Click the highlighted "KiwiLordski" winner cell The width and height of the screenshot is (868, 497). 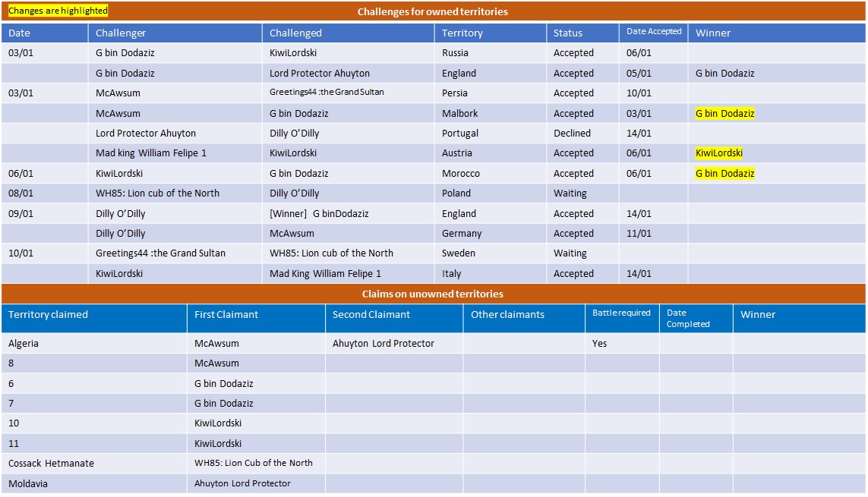tap(718, 153)
